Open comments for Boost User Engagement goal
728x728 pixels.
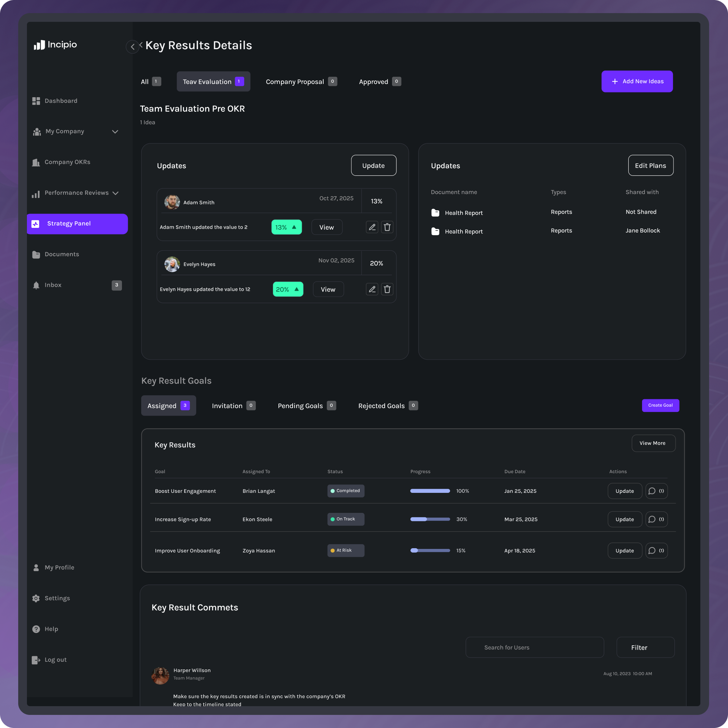[x=656, y=491]
